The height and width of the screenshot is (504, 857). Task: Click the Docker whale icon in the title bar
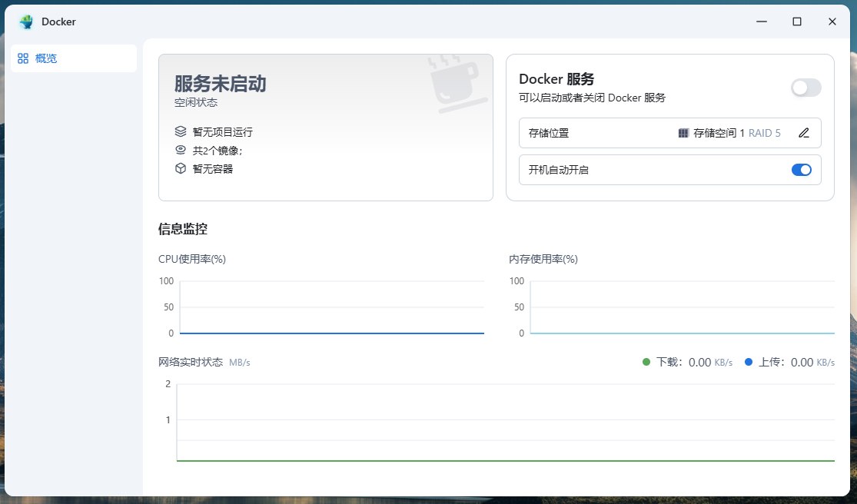(26, 22)
